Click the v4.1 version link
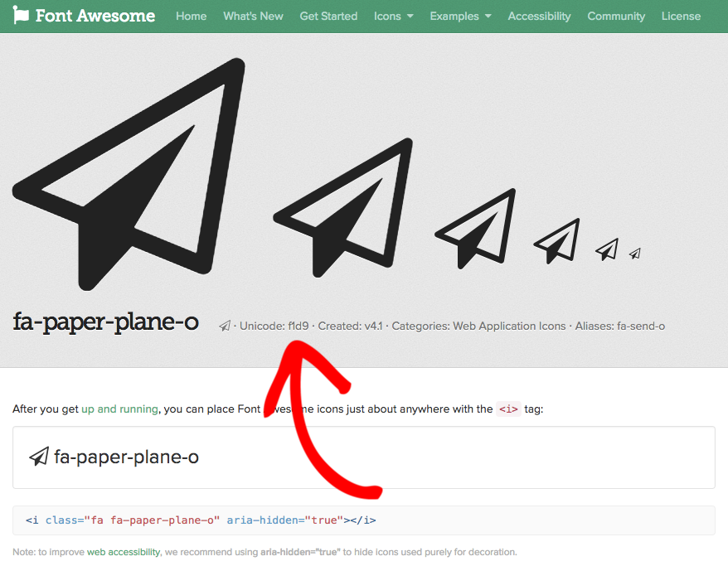Viewport: 728px width, 566px height. tap(371, 326)
